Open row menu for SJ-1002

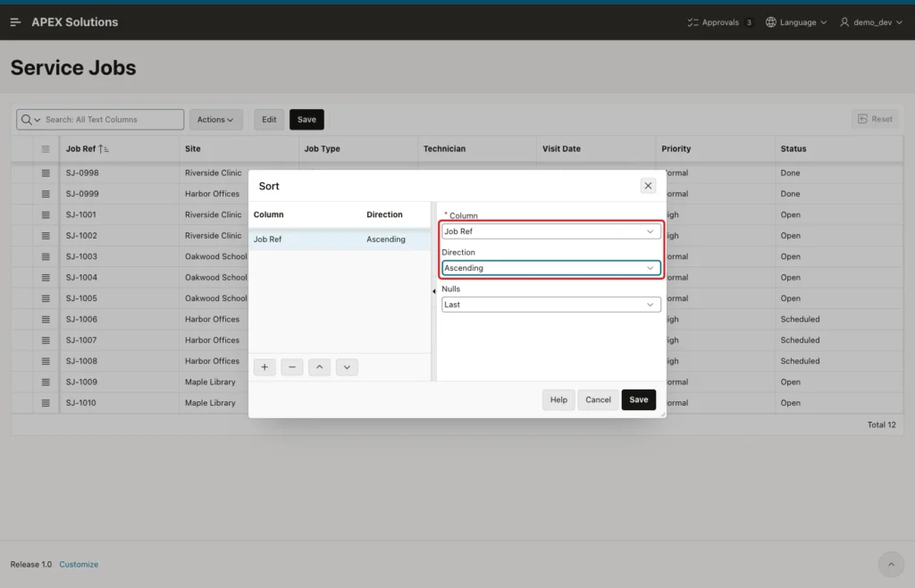click(x=46, y=236)
